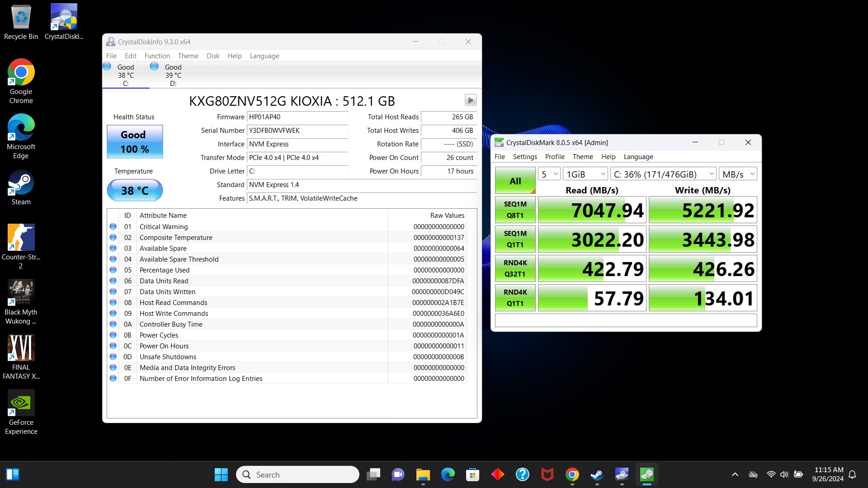Click the Critical Warning status indicator
The width and height of the screenshot is (868, 488).
(x=113, y=226)
